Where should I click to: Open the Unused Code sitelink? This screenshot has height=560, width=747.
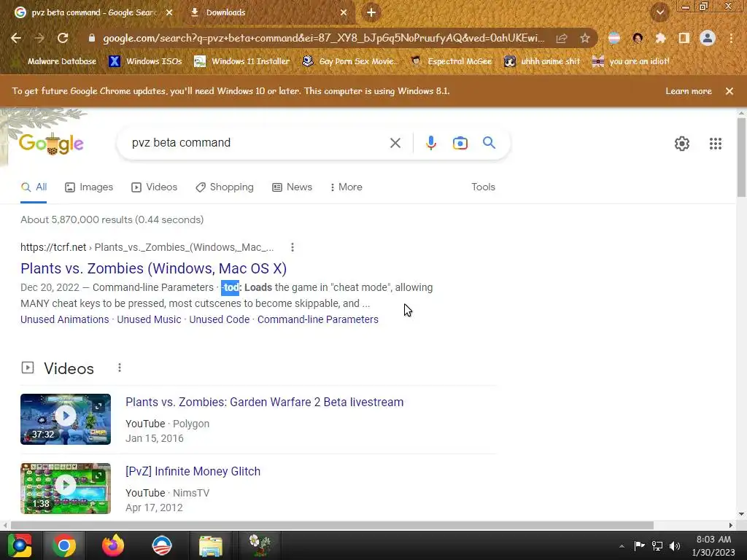219,319
